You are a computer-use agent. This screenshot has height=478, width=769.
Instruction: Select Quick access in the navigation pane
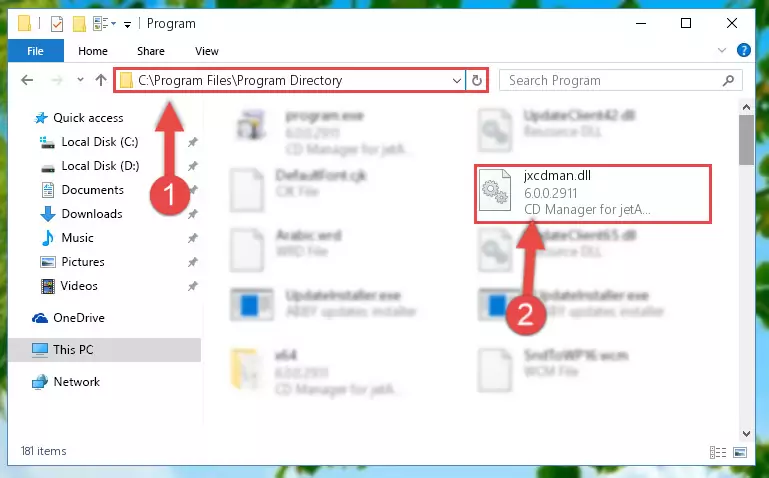pyautogui.click(x=88, y=118)
